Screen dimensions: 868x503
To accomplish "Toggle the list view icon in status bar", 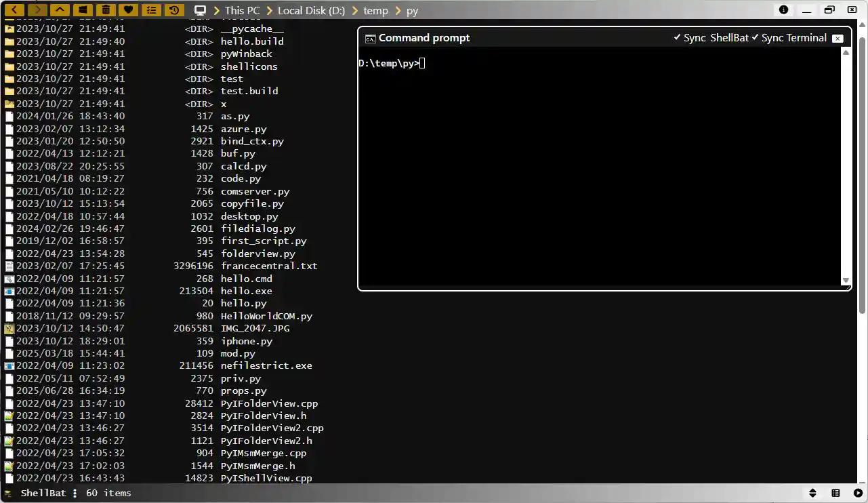I will coord(835,493).
